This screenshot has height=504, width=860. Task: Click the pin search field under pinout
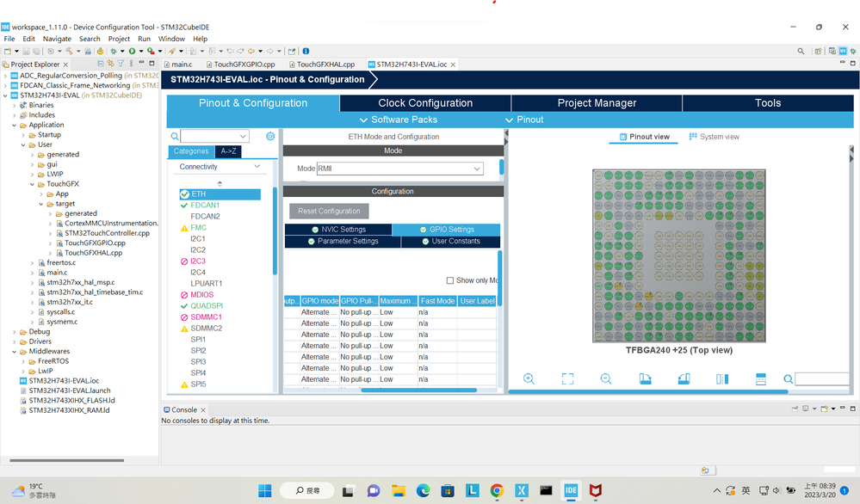pyautogui.click(x=823, y=378)
